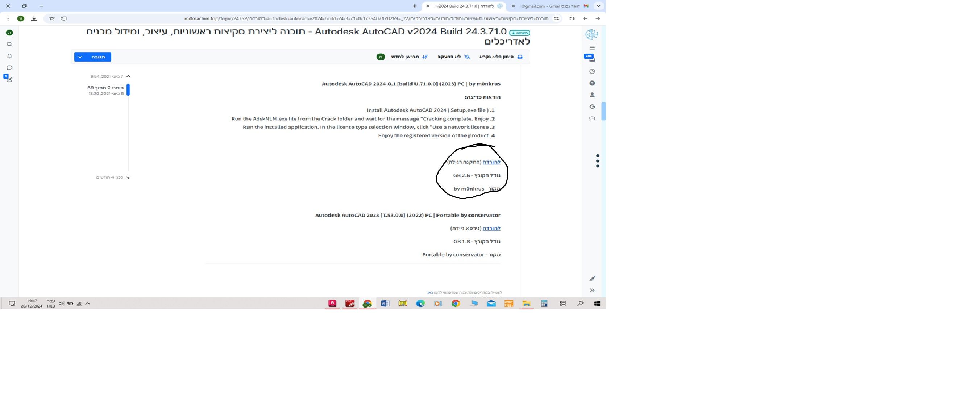Open Word from the taskbar
980x397 pixels.
pos(385,304)
